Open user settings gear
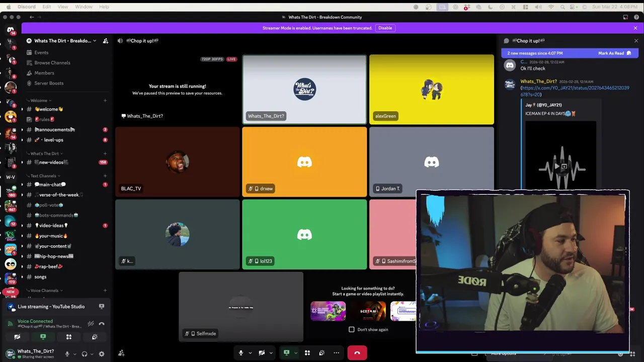The image size is (644, 362). [x=102, y=354]
